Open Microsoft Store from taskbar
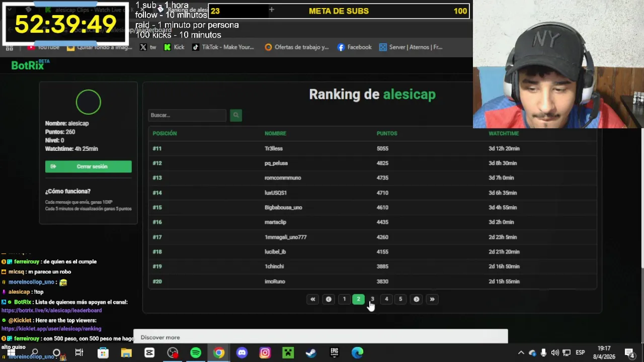Screen dimensions: 644x362 click(103, 352)
